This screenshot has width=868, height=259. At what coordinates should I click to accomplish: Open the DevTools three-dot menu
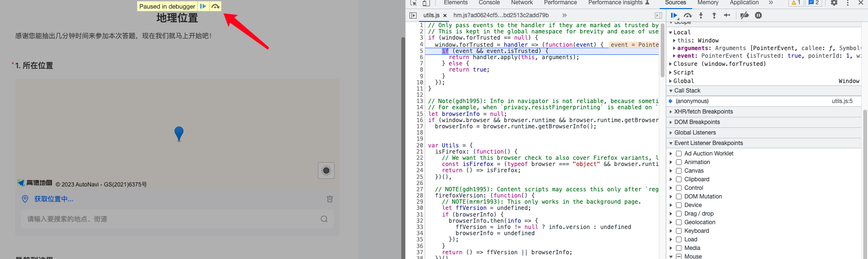coord(848,3)
